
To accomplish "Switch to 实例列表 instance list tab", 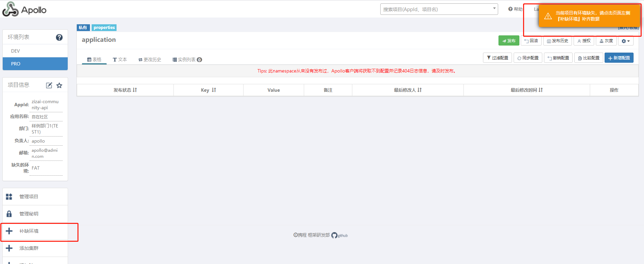I will click(x=187, y=60).
